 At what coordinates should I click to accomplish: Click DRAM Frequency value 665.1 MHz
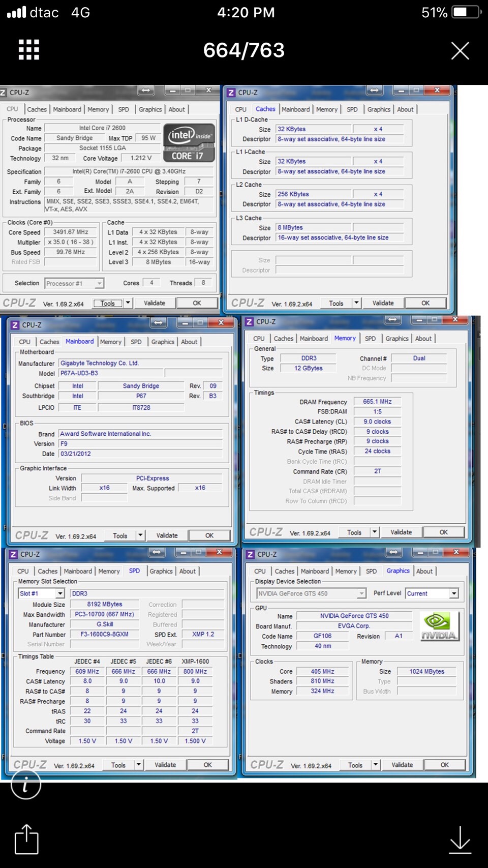point(377,402)
